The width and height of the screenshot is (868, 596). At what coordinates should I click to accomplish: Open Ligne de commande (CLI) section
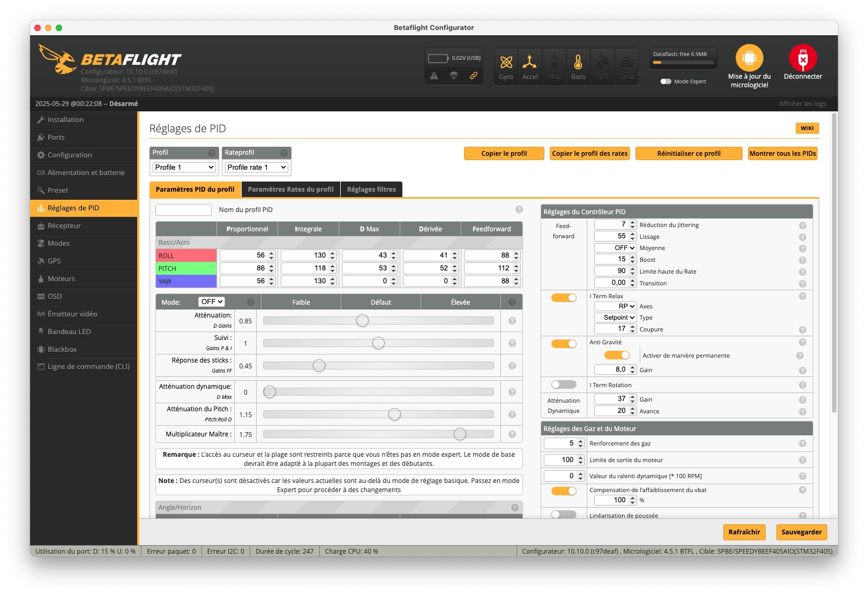[x=84, y=367]
